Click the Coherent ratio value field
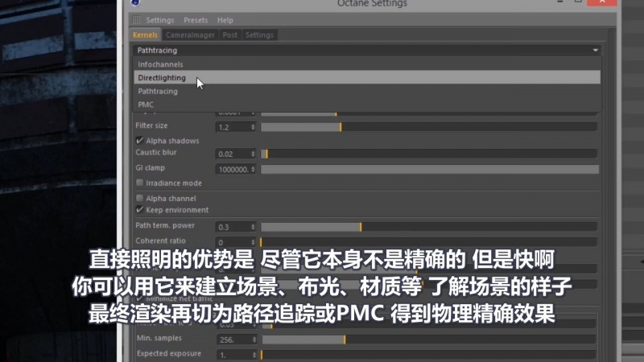This screenshot has height=362, width=644. tap(233, 242)
